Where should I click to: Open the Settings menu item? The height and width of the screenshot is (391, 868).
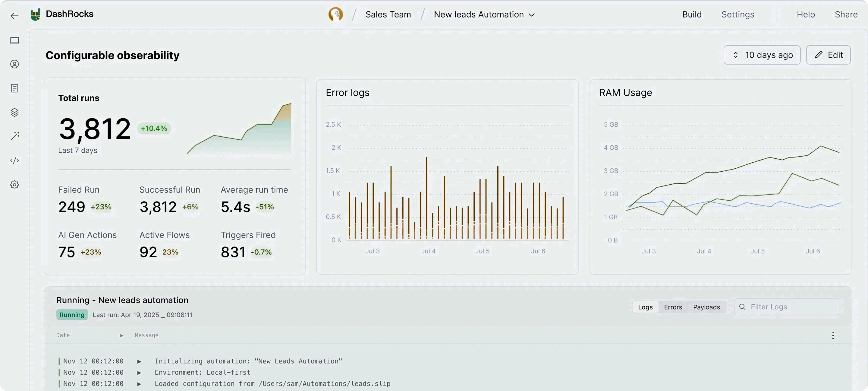pyautogui.click(x=737, y=14)
